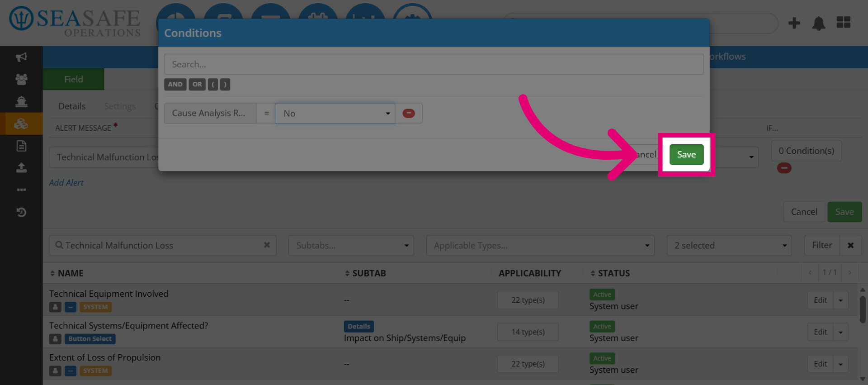Click the SeaSafe Operations logo
The width and height of the screenshot is (868, 385).
(75, 21)
